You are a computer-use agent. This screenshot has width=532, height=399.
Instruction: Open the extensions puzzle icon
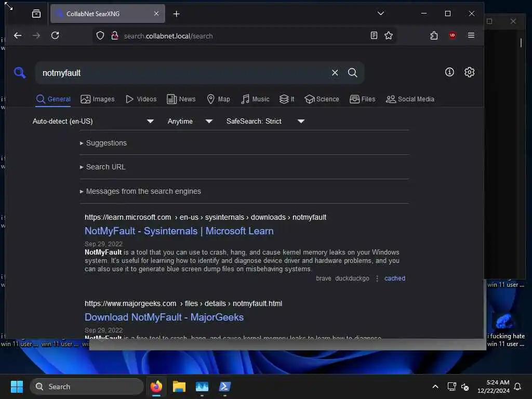(x=434, y=35)
